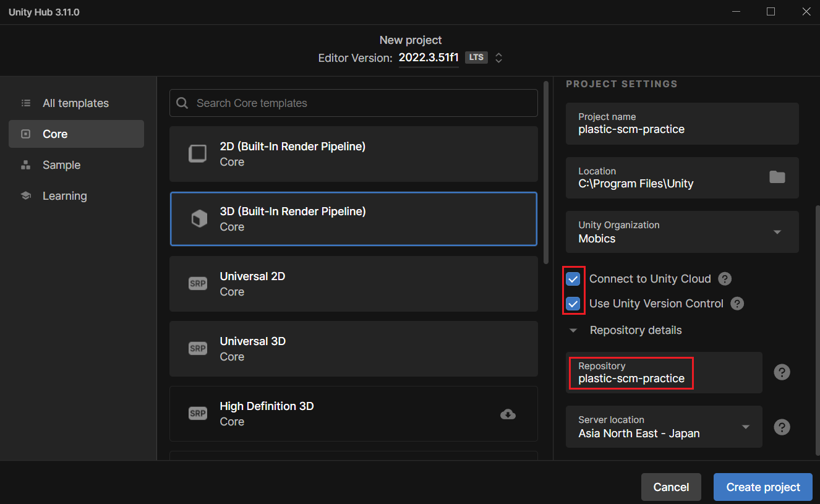Open the All templates category
This screenshot has width=820, height=504.
(x=76, y=103)
